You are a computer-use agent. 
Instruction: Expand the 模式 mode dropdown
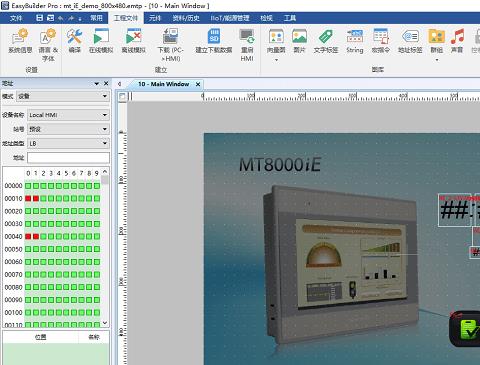click(x=63, y=96)
